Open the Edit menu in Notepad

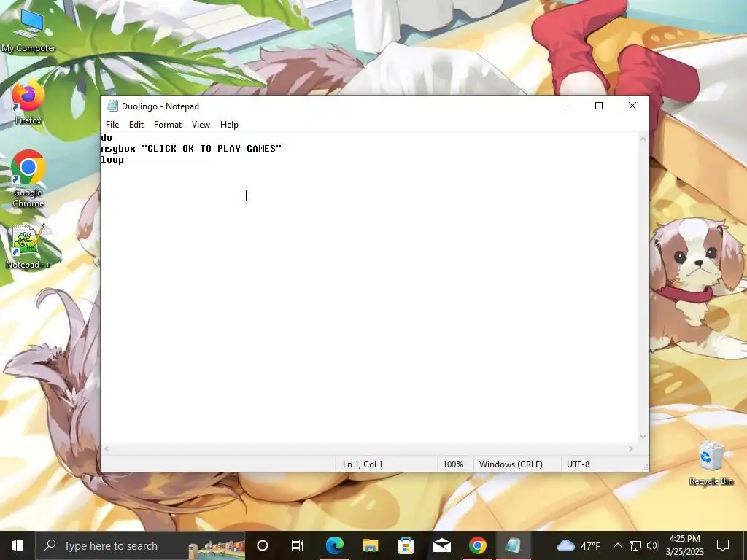tap(136, 124)
